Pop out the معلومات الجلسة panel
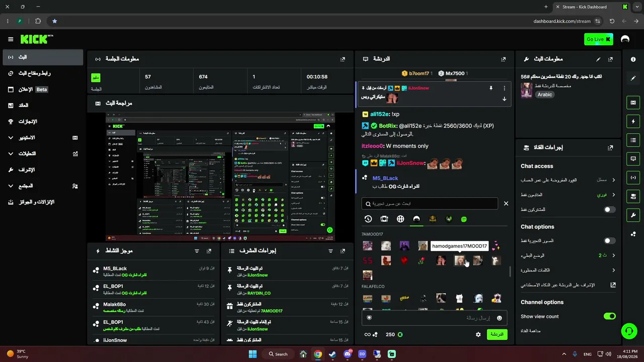The height and width of the screenshot is (362, 644). pyautogui.click(x=343, y=59)
